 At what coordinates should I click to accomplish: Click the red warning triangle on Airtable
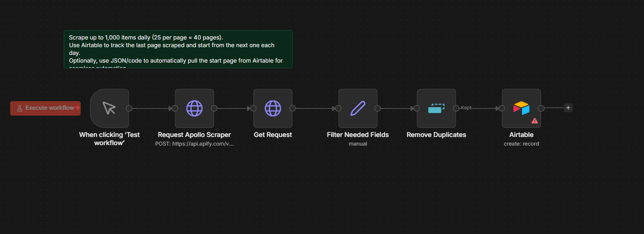535,121
